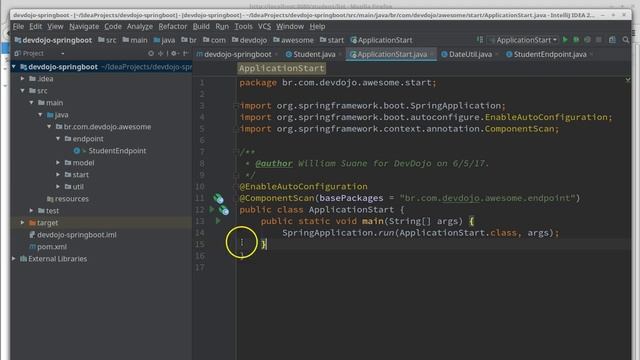The width and height of the screenshot is (640, 360).
Task: Click the ApplicationStart class name on line 12
Action: (x=351, y=210)
